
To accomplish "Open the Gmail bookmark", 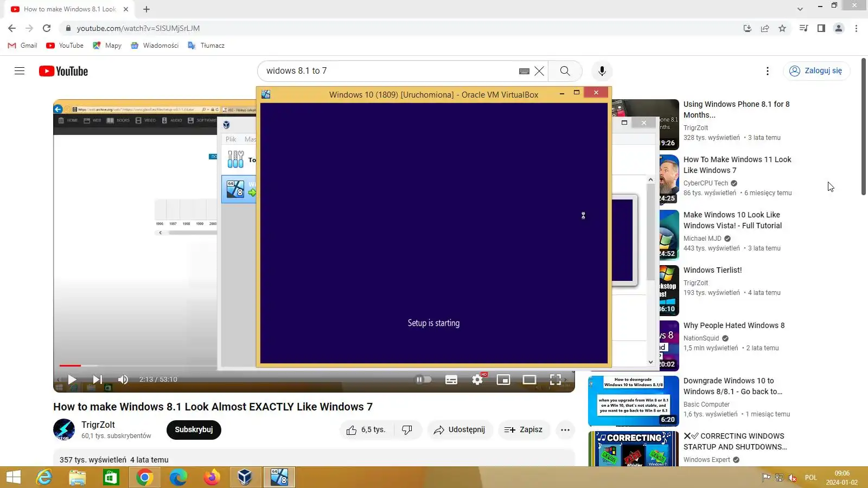I will click(x=22, y=46).
